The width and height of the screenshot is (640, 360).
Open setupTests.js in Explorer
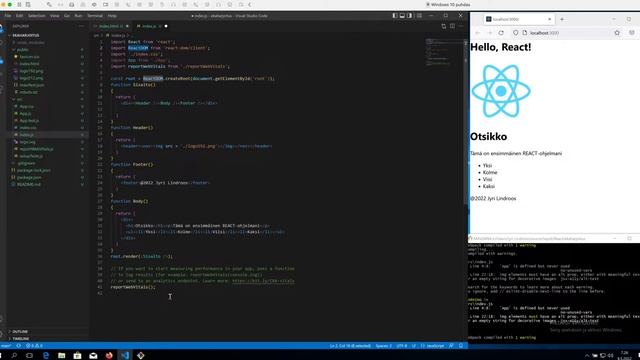31,156
